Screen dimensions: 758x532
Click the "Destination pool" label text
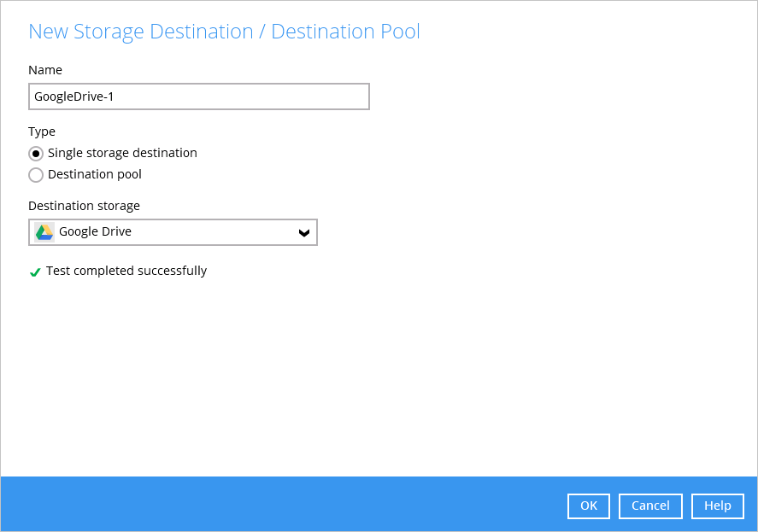point(95,174)
